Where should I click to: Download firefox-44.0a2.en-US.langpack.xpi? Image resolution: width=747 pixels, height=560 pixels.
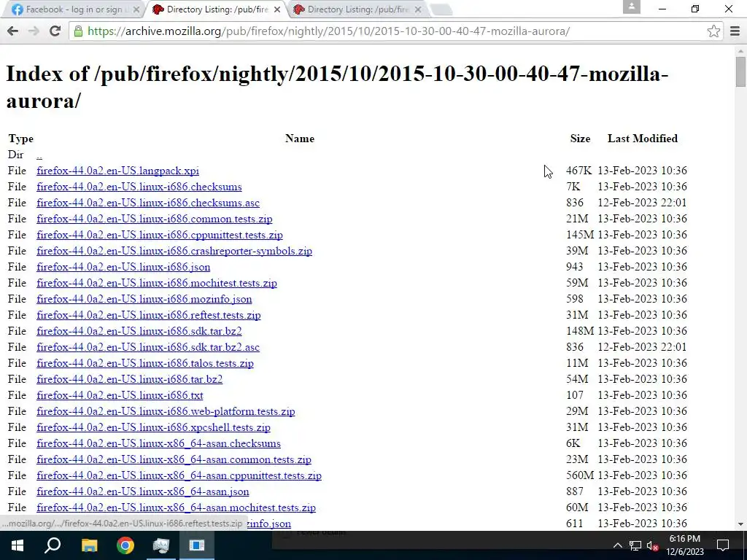click(x=117, y=171)
